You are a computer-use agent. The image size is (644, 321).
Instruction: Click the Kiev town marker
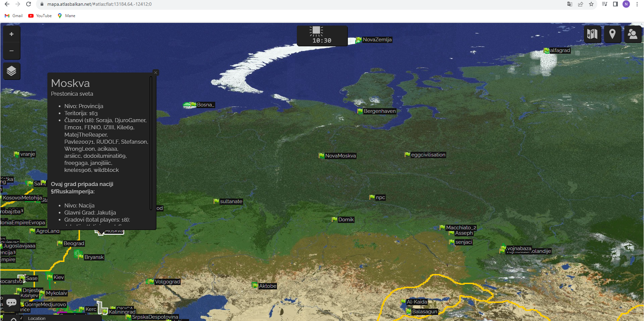coord(50,277)
